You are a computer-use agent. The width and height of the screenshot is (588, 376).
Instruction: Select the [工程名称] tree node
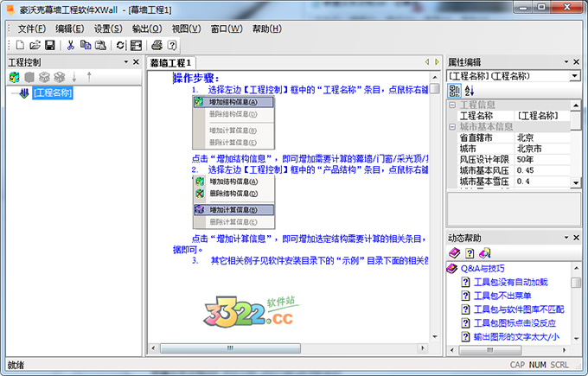[53, 93]
